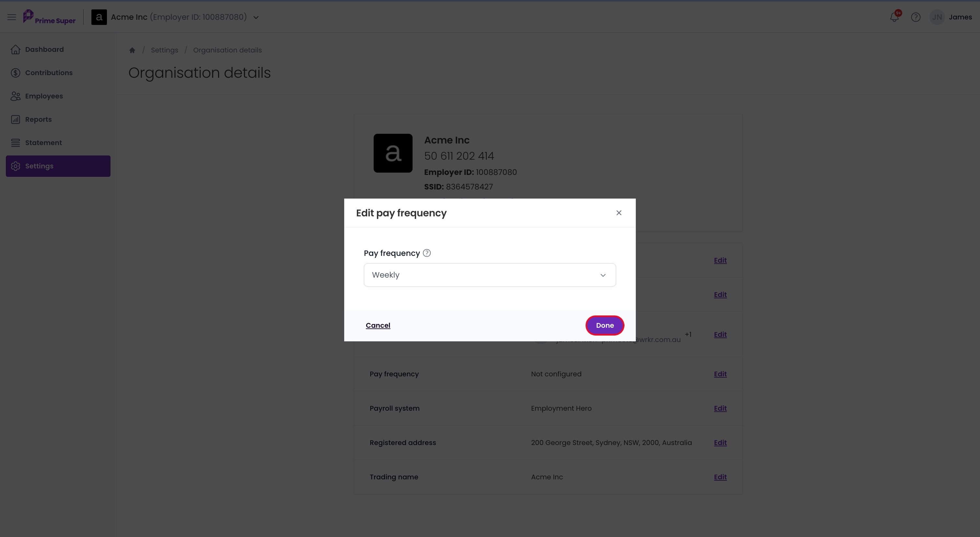Image resolution: width=980 pixels, height=537 pixels.
Task: Click the Prime Super logo
Action: coord(50,17)
